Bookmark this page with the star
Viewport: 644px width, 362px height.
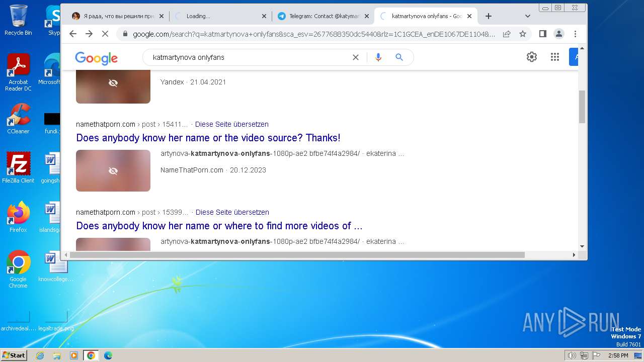coord(523,34)
